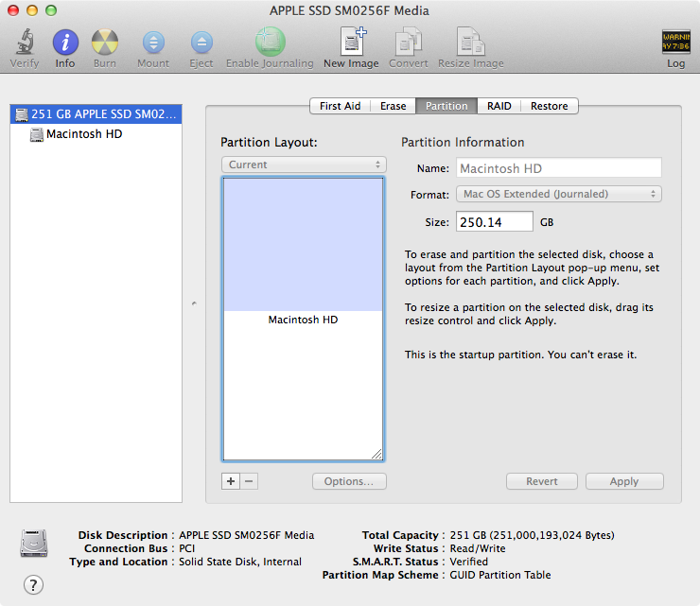
Task: Open disk Info from toolbar
Action: pyautogui.click(x=65, y=42)
